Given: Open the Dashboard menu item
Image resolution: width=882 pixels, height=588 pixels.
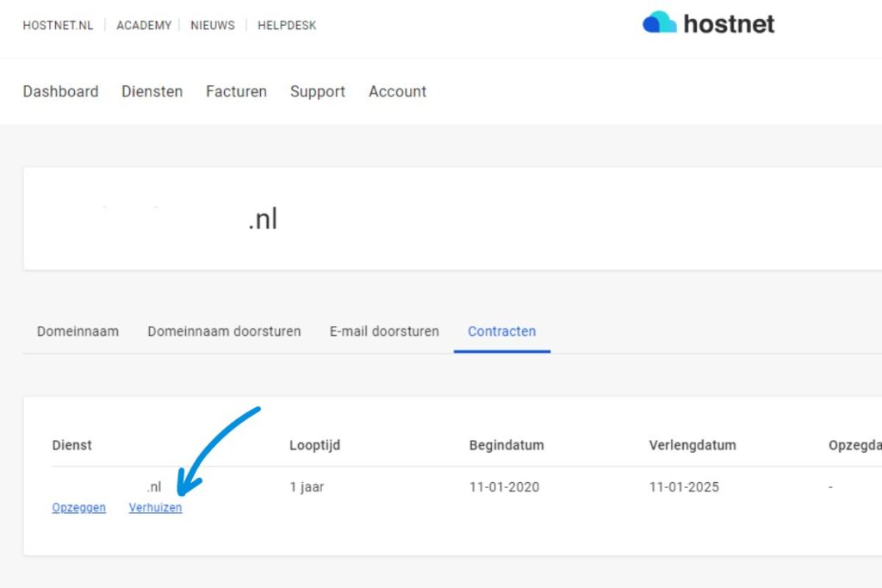Looking at the screenshot, I should [x=60, y=91].
